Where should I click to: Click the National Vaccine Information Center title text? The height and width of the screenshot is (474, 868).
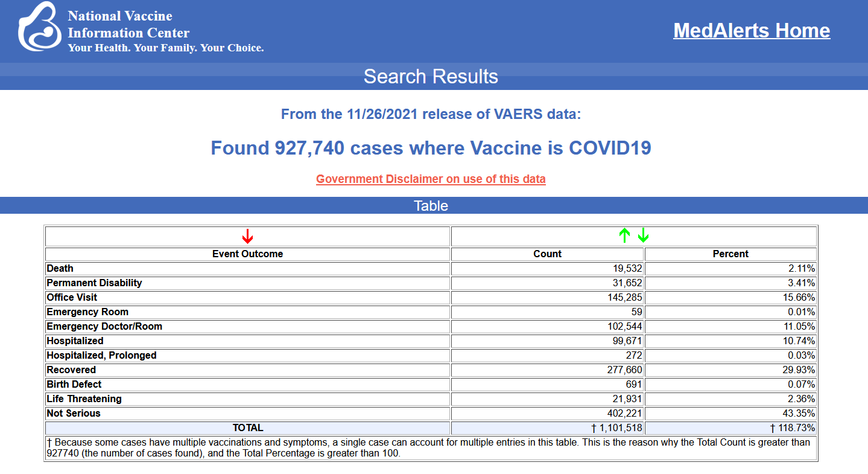pos(128,24)
